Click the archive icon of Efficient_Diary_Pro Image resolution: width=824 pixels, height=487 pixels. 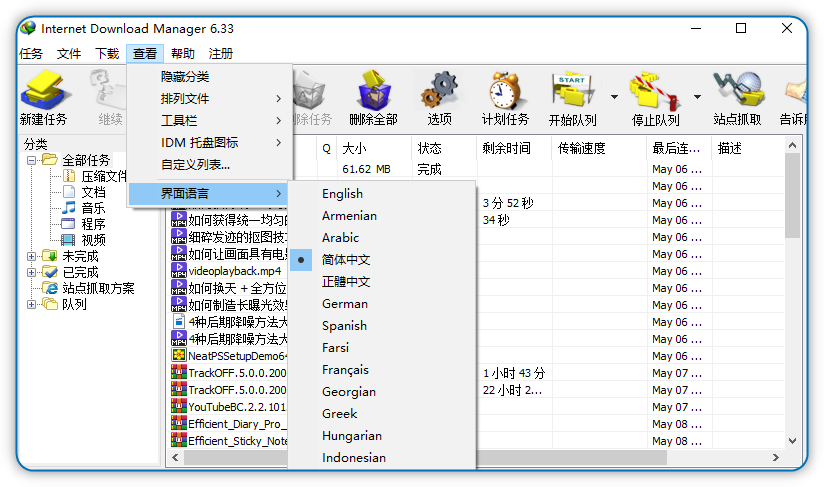tap(179, 423)
